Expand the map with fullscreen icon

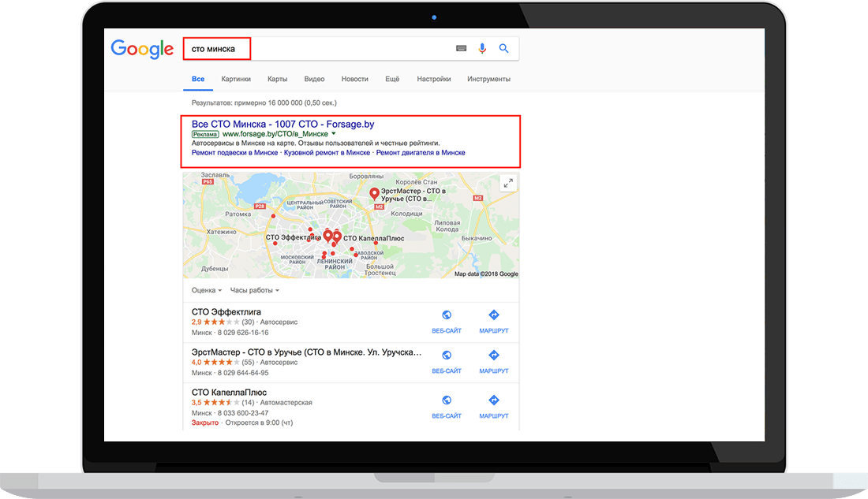[508, 183]
